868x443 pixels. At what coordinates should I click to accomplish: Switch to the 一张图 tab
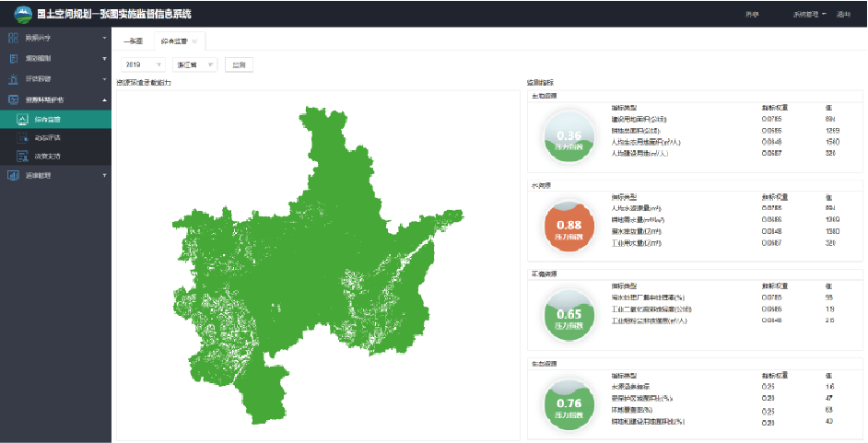(x=133, y=41)
